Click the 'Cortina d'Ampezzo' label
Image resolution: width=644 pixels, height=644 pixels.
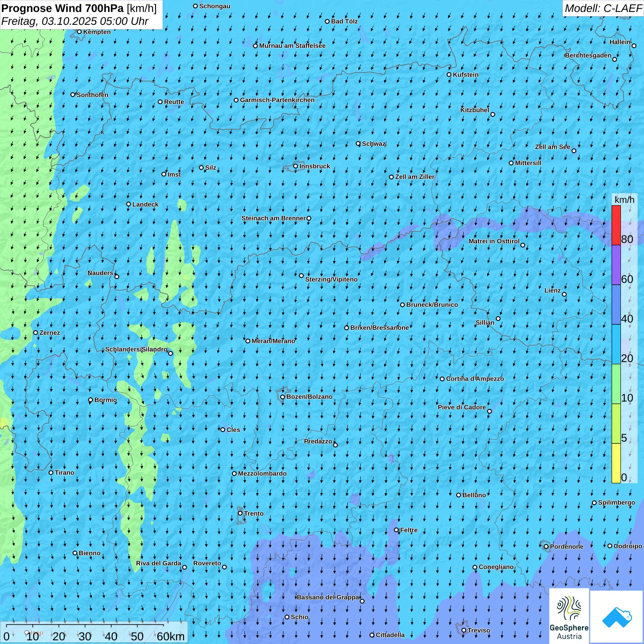tap(475, 379)
